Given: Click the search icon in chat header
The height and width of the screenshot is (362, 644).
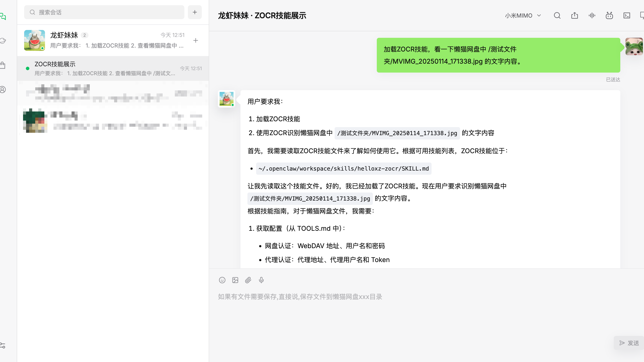Looking at the screenshot, I should 557,15.
